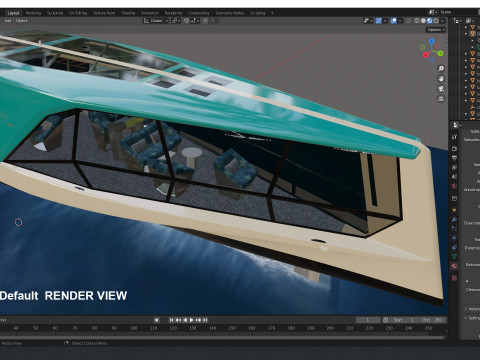Open the Modifiers properties wrench tab

click(454, 219)
